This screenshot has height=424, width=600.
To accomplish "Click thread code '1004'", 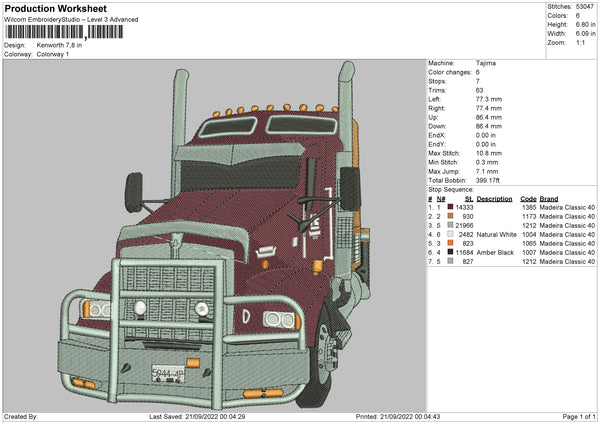I will click(x=529, y=235).
